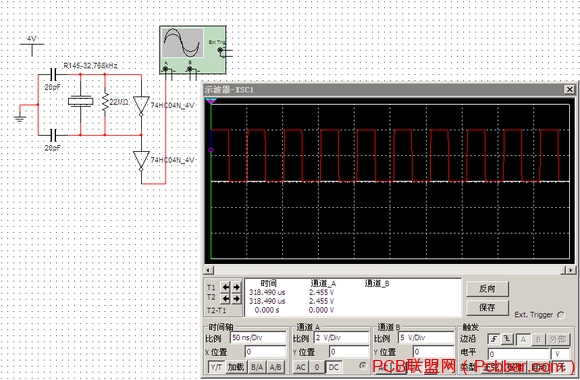Move cursor T1 right with arrow

tap(236, 287)
